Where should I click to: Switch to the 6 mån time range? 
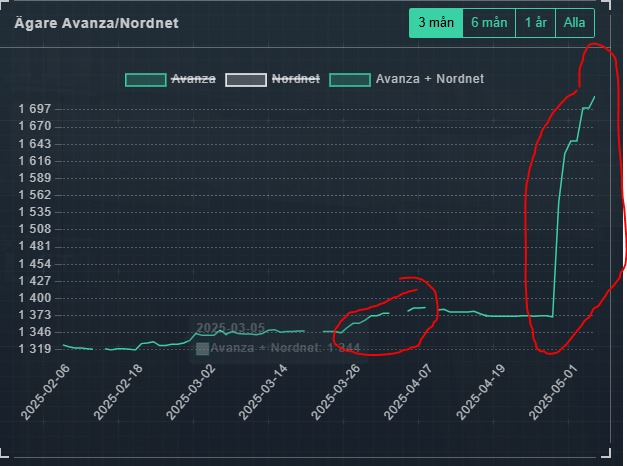point(489,23)
